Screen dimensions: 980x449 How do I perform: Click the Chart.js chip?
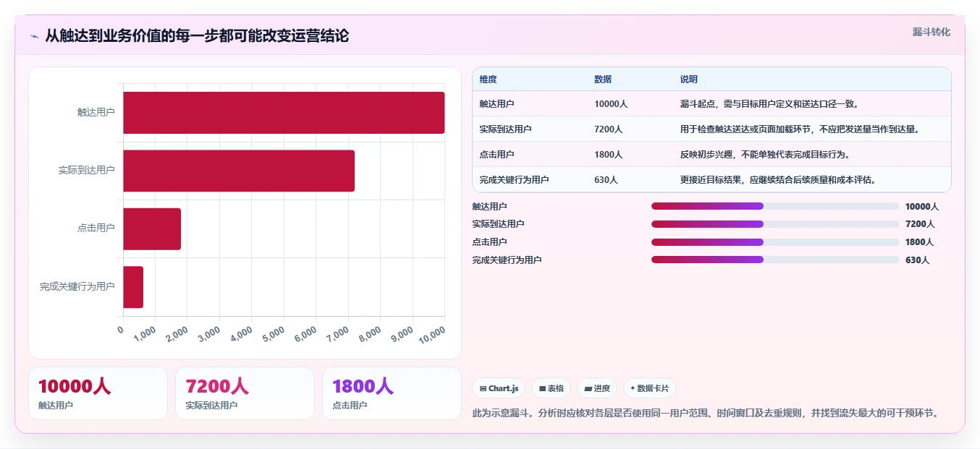(x=499, y=388)
